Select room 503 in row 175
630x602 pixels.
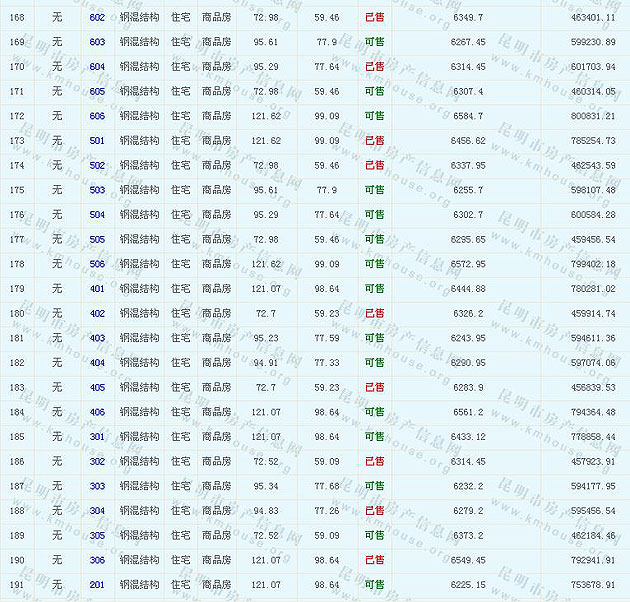(97, 190)
